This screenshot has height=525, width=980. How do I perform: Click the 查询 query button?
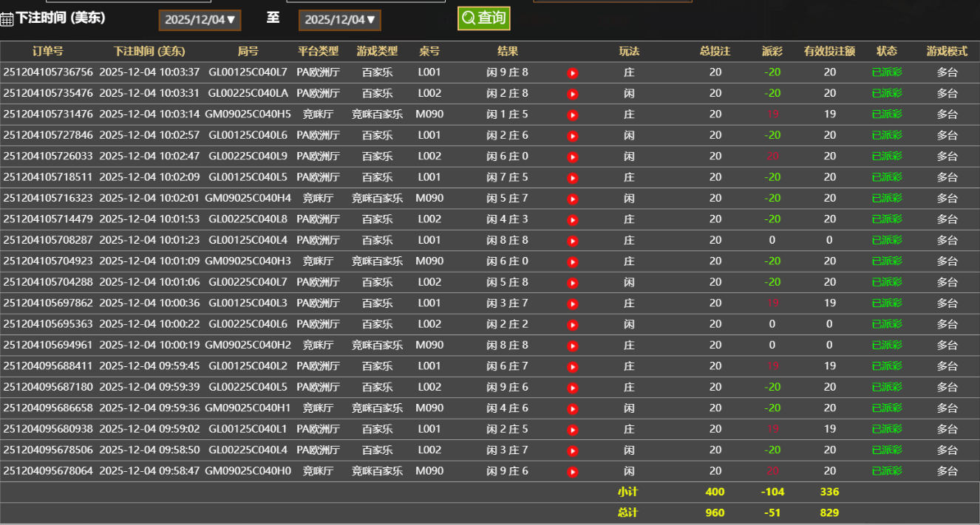483,17
